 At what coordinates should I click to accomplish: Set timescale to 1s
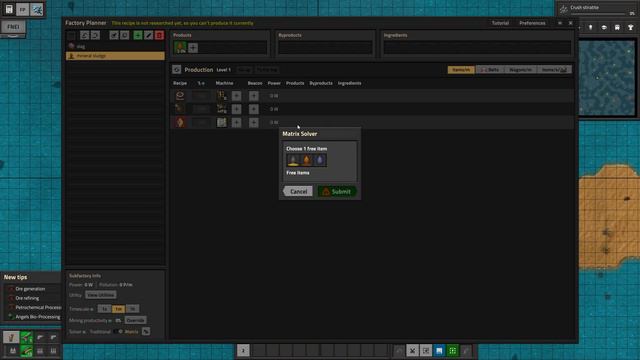pyautogui.click(x=104, y=309)
